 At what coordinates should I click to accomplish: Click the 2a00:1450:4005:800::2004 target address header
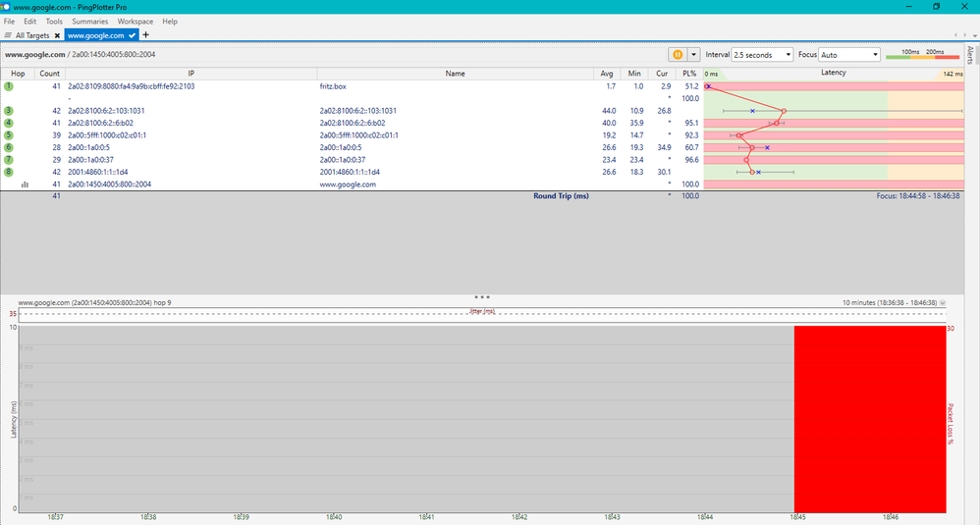[113, 54]
